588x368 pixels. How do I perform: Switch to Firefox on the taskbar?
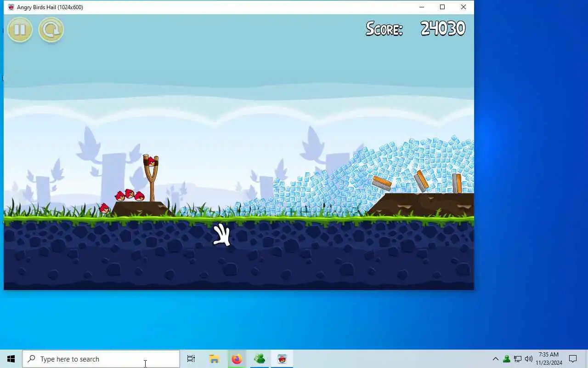[237, 359]
